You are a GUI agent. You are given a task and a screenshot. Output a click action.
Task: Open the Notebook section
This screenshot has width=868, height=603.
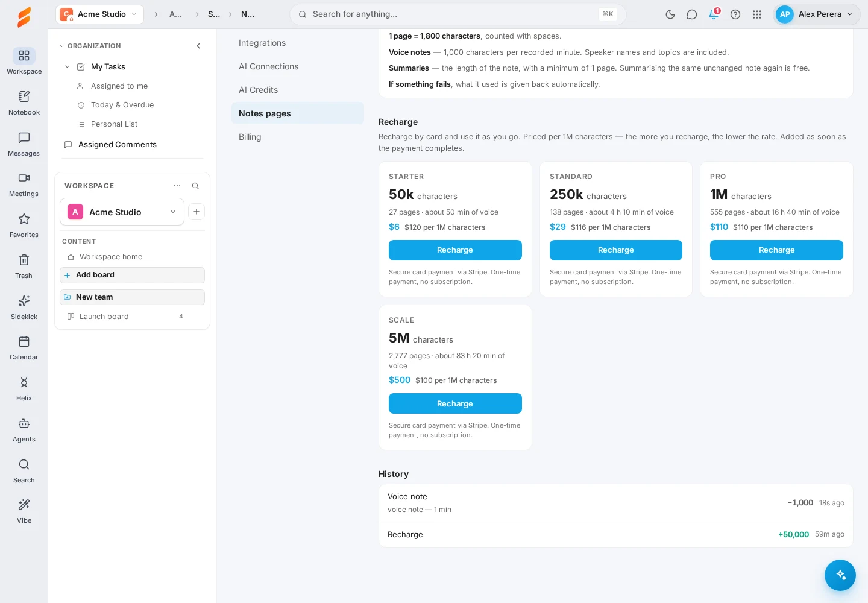tap(24, 103)
